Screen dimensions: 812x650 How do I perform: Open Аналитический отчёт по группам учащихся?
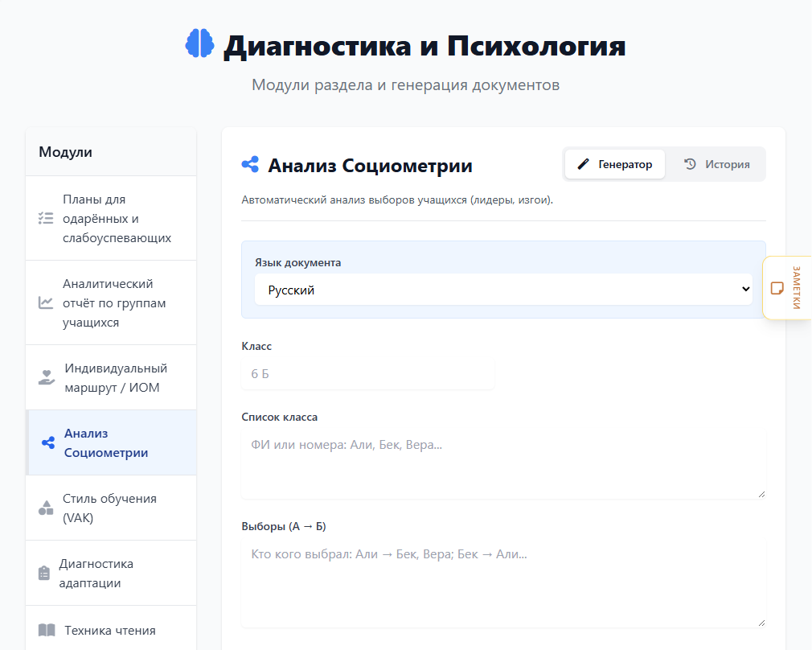point(111,302)
